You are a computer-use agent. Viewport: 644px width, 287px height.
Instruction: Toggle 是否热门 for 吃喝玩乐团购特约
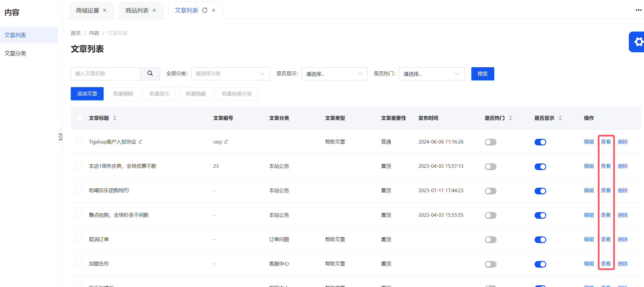point(491,191)
